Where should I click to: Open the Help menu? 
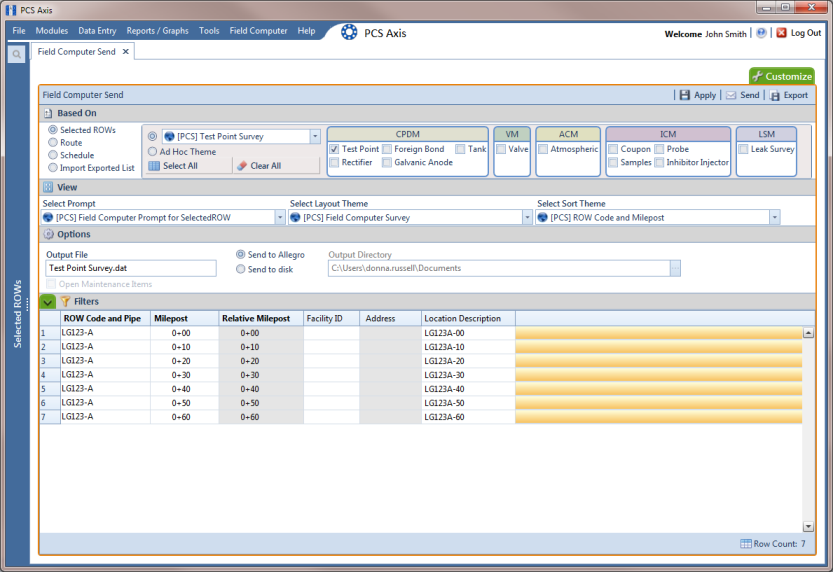(x=306, y=31)
